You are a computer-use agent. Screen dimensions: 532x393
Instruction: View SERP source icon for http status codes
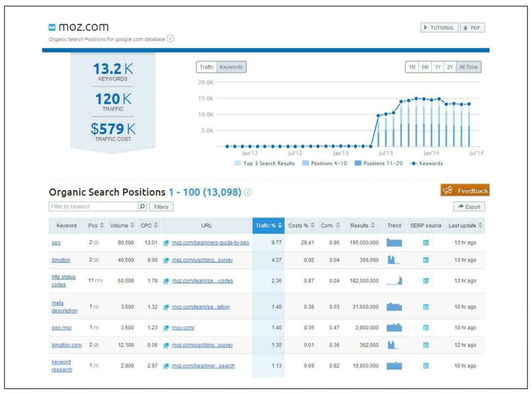426,281
